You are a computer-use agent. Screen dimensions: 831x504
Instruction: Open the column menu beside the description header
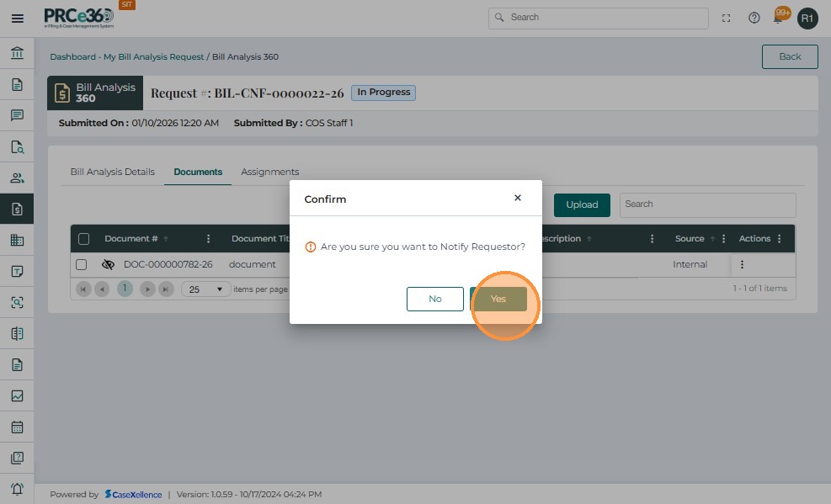652,239
